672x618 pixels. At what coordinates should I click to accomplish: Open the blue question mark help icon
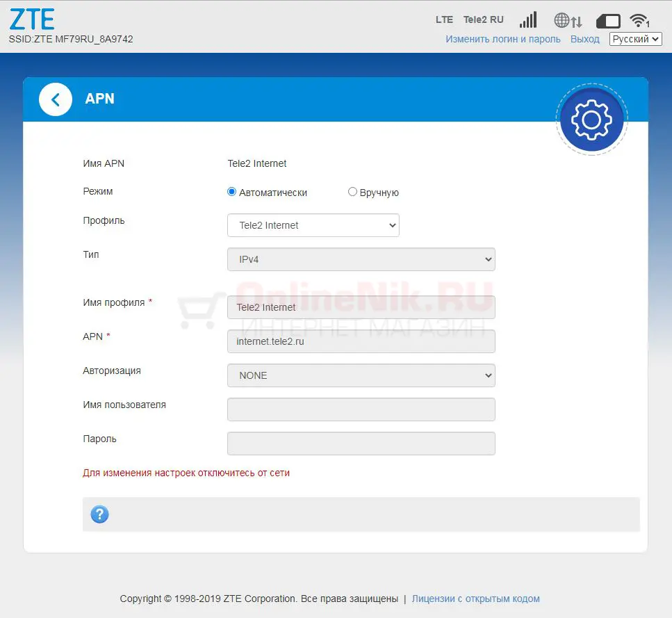coord(99,514)
